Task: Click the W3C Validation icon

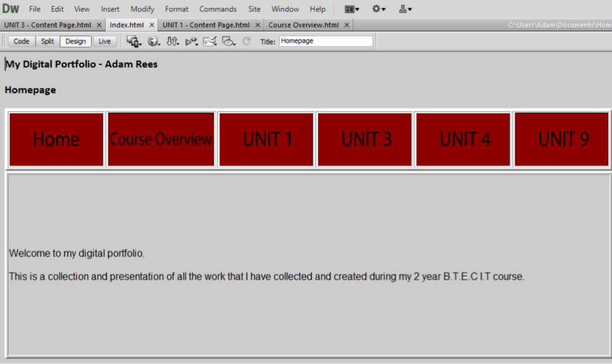Action: 191,41
